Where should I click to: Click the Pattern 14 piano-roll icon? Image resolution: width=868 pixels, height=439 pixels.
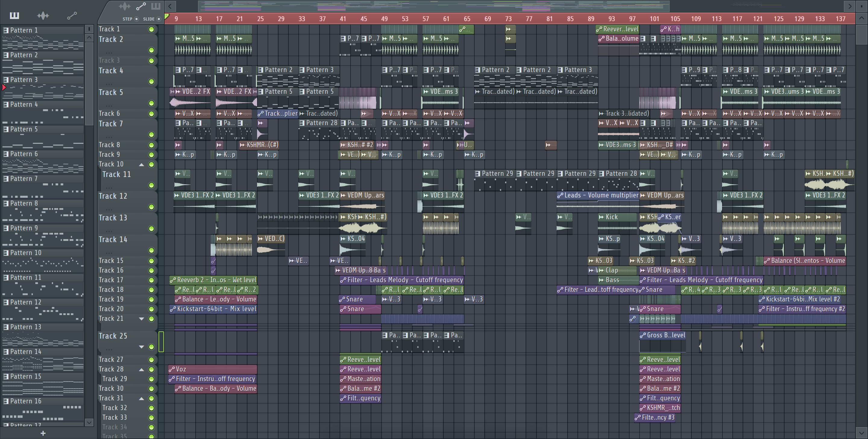(6, 352)
